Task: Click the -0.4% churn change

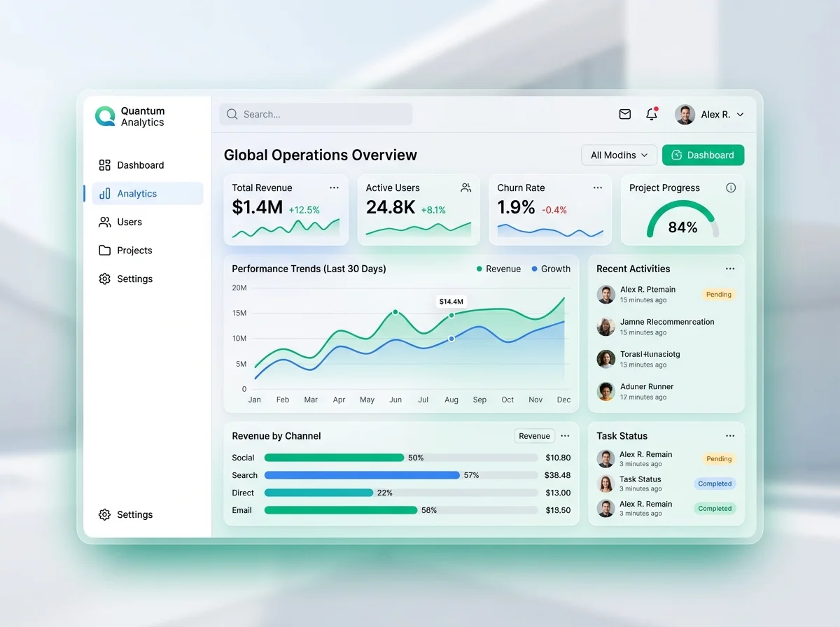Action: click(554, 210)
